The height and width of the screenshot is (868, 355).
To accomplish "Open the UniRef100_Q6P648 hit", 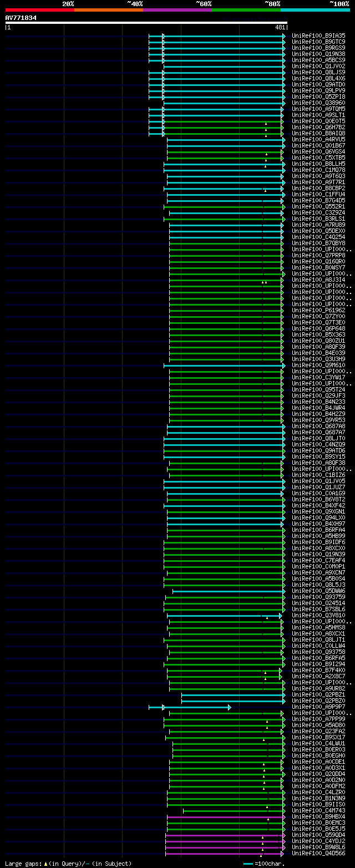I will pyautogui.click(x=318, y=328).
